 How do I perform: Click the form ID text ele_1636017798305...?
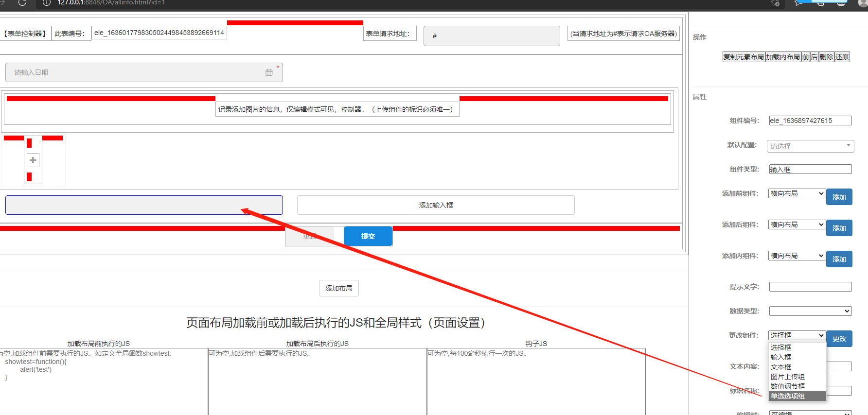pyautogui.click(x=159, y=33)
